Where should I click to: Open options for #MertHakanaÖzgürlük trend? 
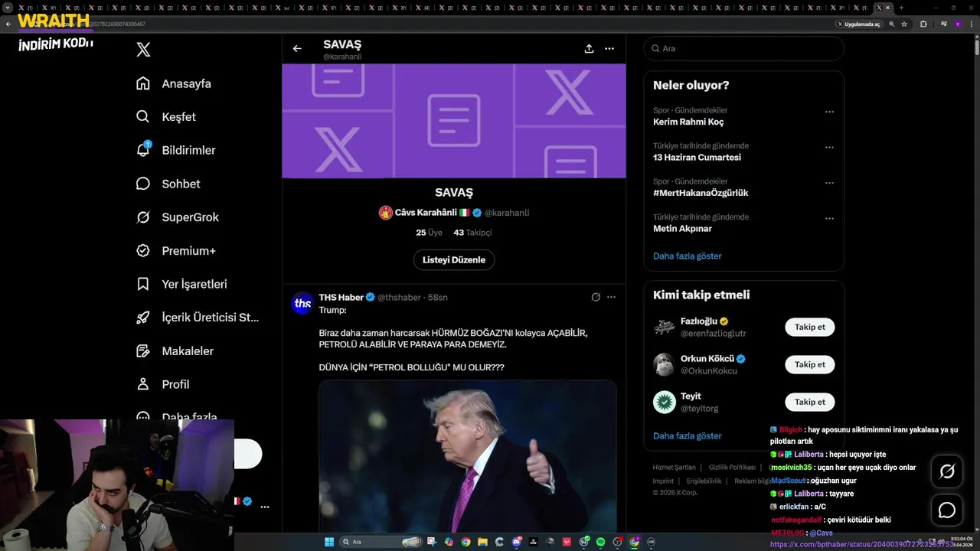coord(829,183)
